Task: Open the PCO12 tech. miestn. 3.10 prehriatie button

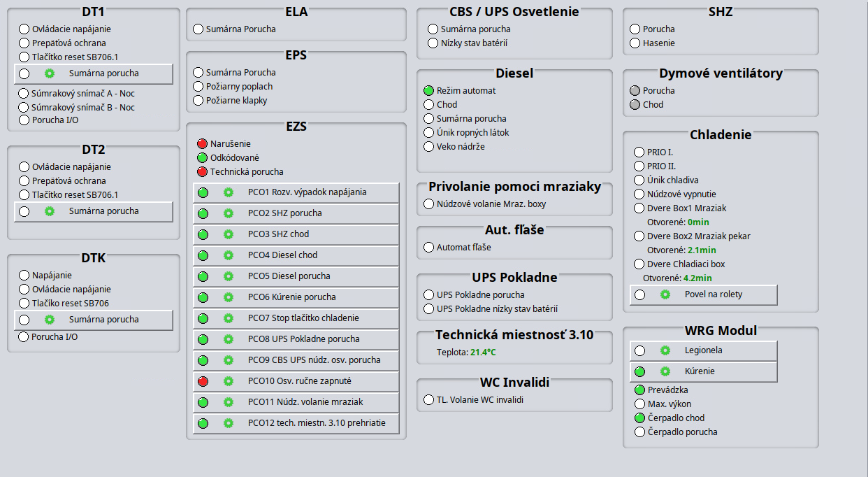Action: 316,423
